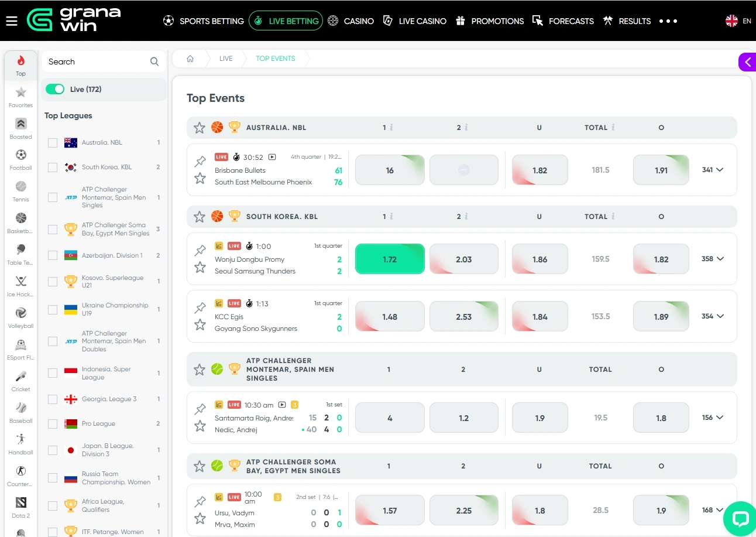Favorite the KCC Egis match star

pyautogui.click(x=200, y=324)
